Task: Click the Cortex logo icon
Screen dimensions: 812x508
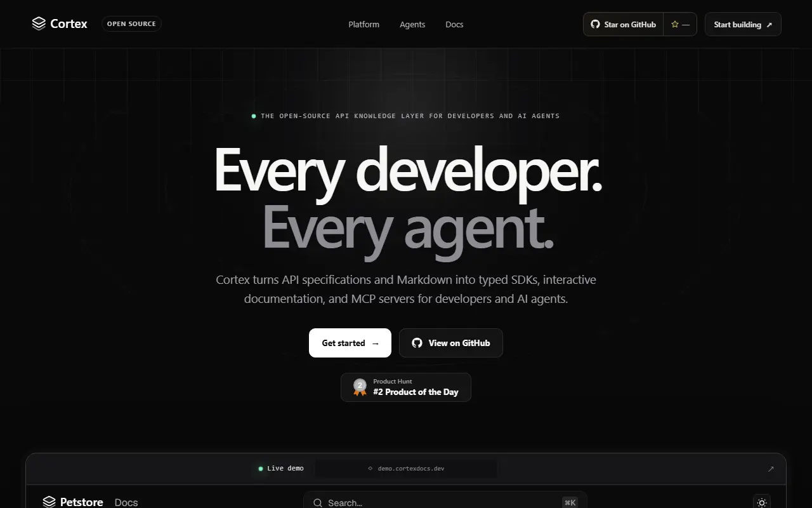Action: click(39, 24)
